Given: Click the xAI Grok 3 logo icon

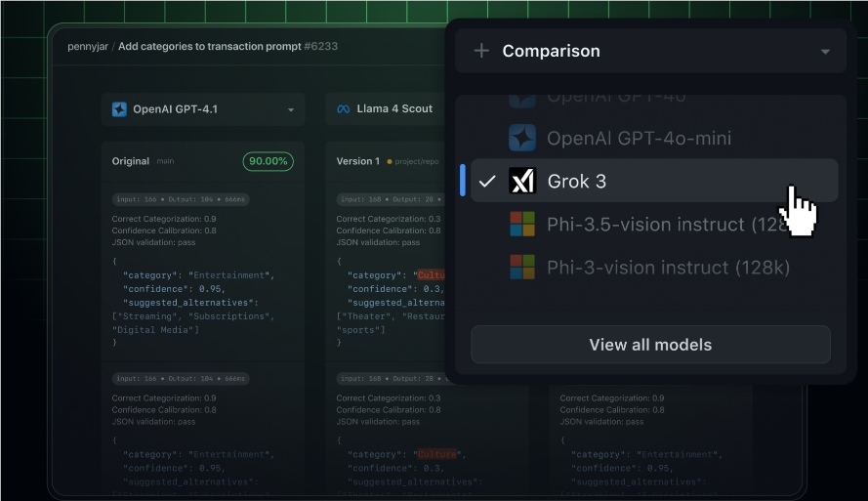Looking at the screenshot, I should [523, 181].
